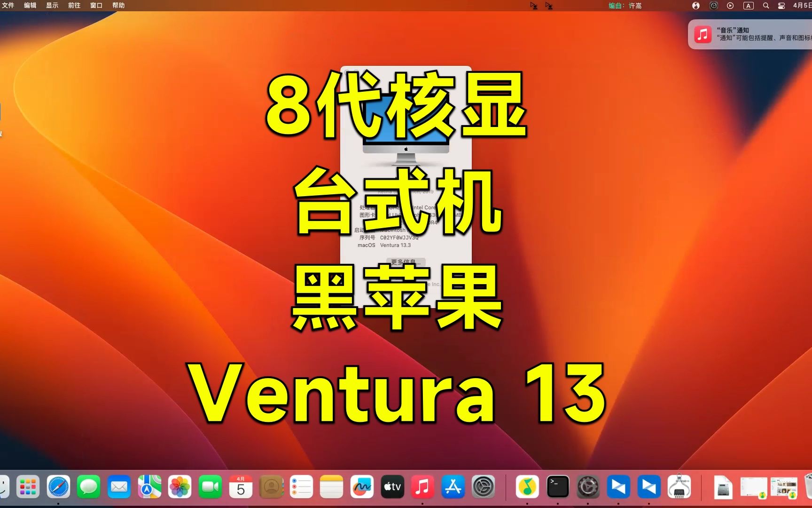Launch Freeform from the Dock
Image resolution: width=812 pixels, height=508 pixels.
point(362,487)
